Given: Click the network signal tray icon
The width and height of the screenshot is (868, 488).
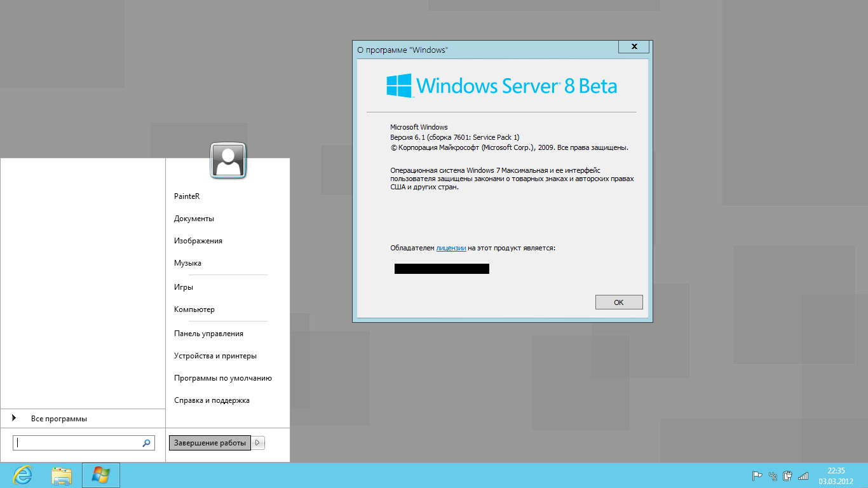Looking at the screenshot, I should [x=803, y=475].
